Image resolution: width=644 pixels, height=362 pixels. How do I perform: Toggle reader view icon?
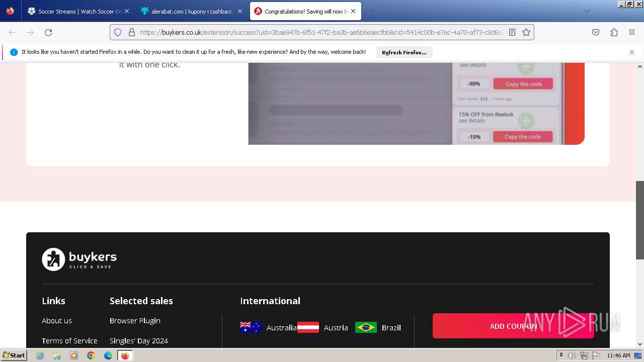(x=512, y=32)
